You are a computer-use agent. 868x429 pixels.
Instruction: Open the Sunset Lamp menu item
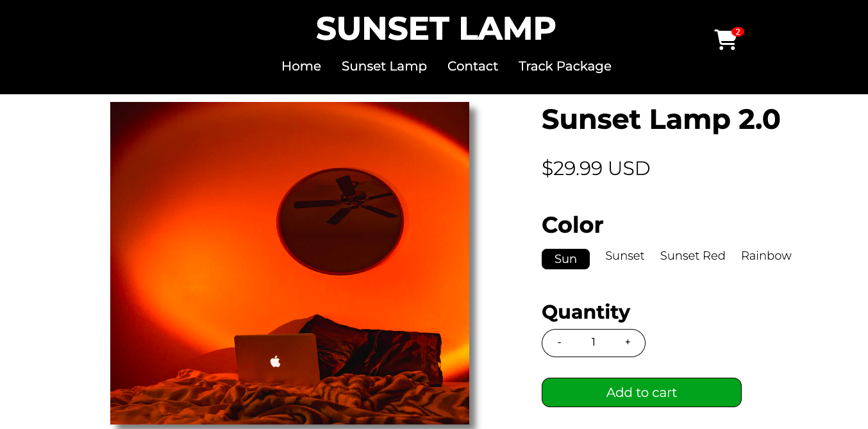click(x=384, y=66)
